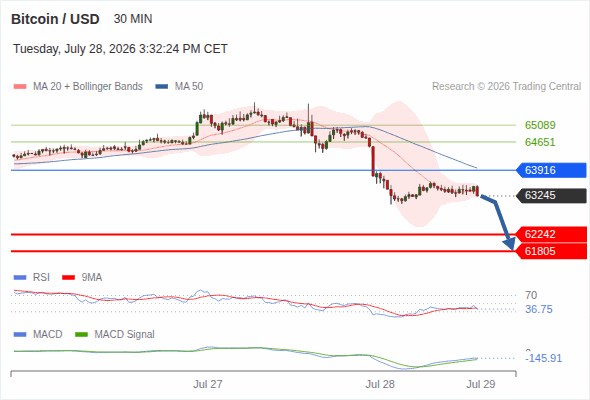Click the MACD Signal legend label
Image resolution: width=590 pixels, height=400 pixels.
coord(125,334)
